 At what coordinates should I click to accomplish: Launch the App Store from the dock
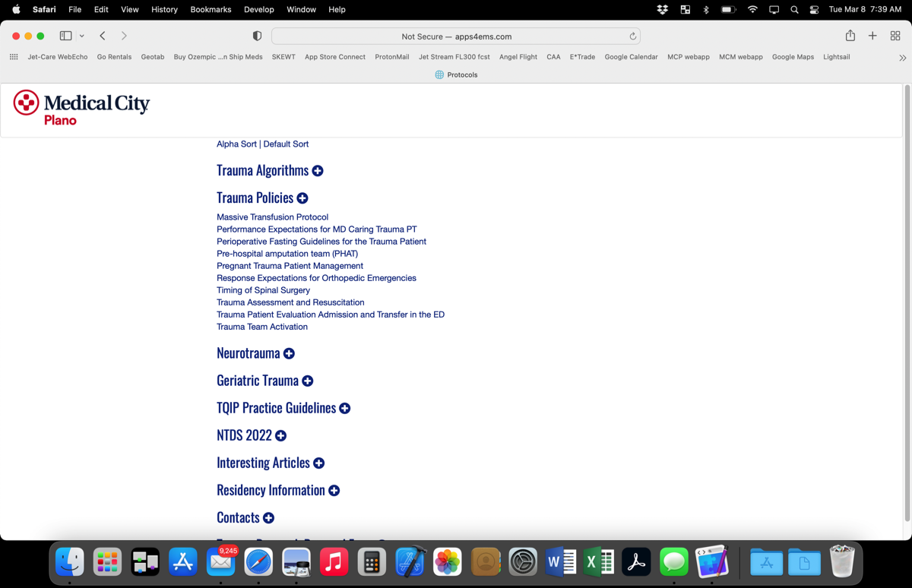pyautogui.click(x=183, y=562)
